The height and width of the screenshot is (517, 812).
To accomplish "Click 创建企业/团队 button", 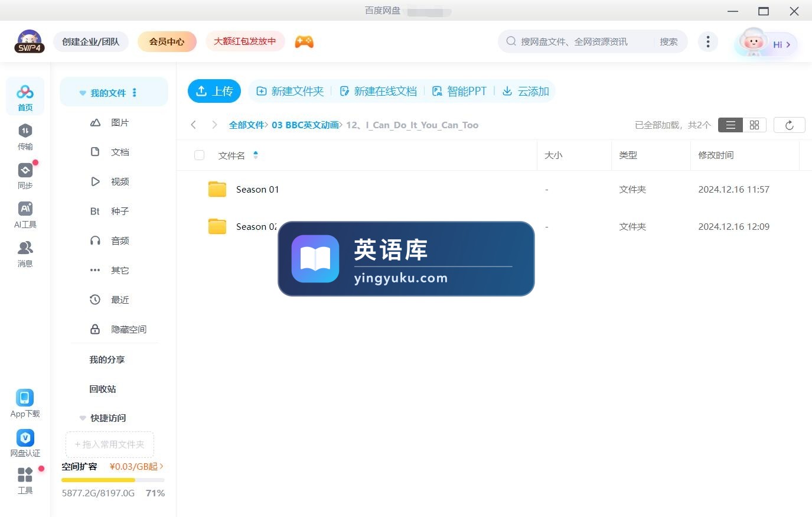I will point(91,41).
